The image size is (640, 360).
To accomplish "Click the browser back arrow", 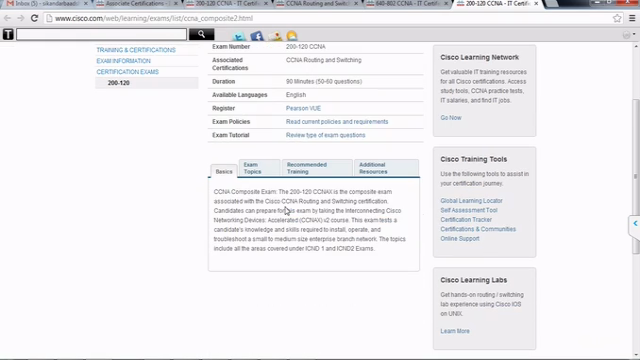I will [7, 18].
